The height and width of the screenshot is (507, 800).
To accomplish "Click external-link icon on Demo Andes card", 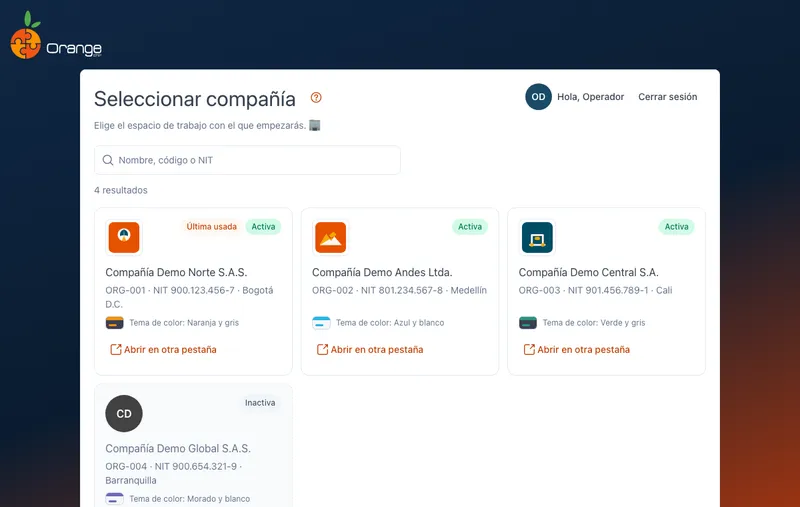I will point(322,349).
